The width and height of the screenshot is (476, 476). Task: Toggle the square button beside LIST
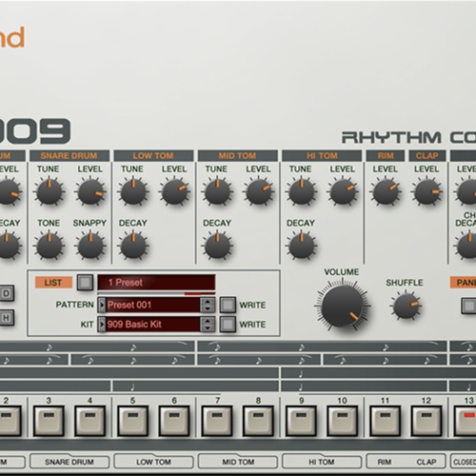coord(85,283)
